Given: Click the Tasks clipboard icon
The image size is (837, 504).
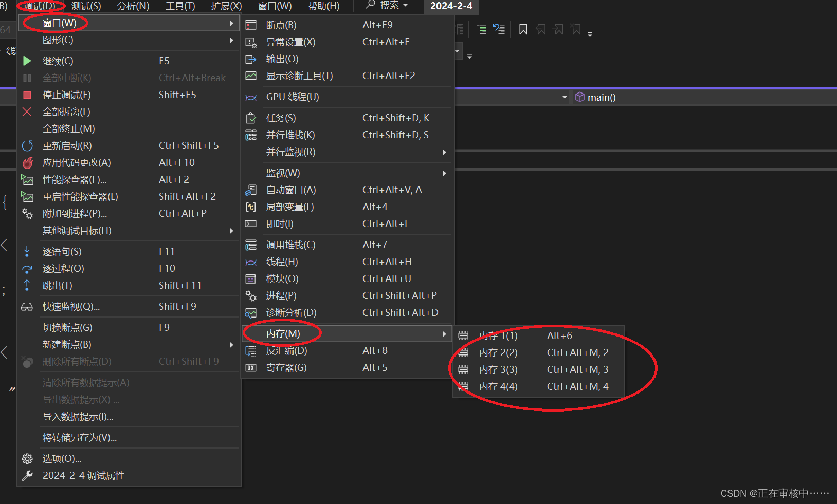Looking at the screenshot, I should tap(251, 118).
